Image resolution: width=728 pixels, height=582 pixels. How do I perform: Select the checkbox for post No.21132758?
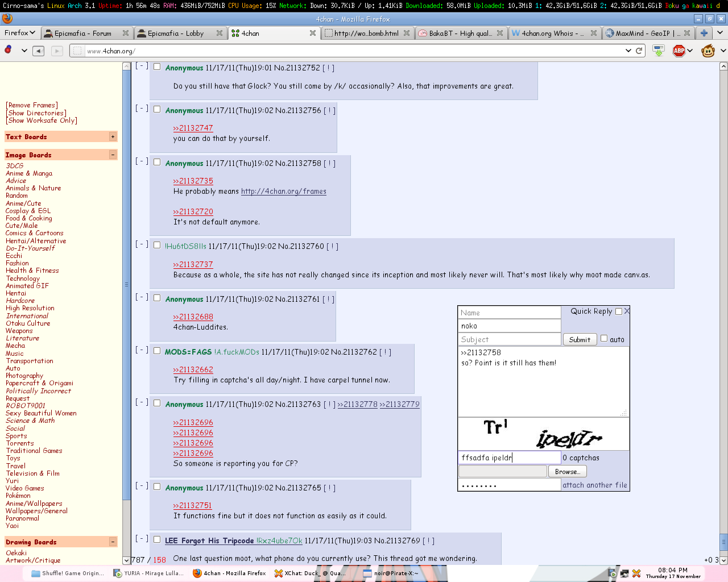click(157, 162)
